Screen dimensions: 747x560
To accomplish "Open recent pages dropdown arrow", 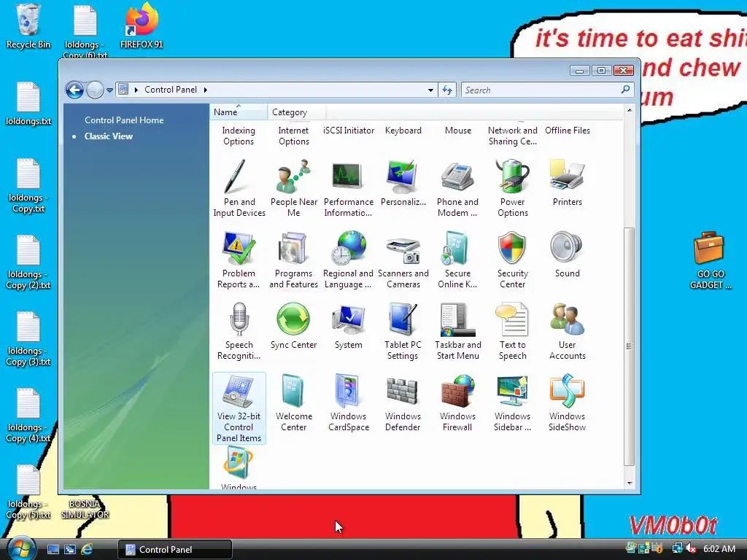I will pos(110,90).
